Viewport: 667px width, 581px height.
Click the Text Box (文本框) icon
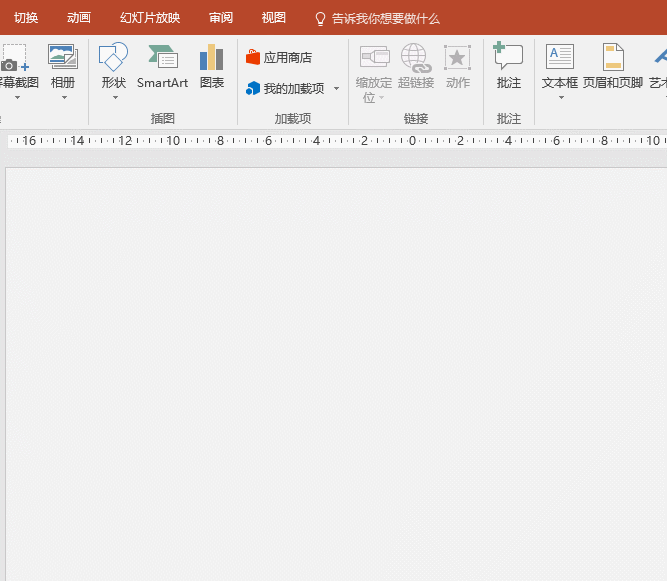(559, 58)
